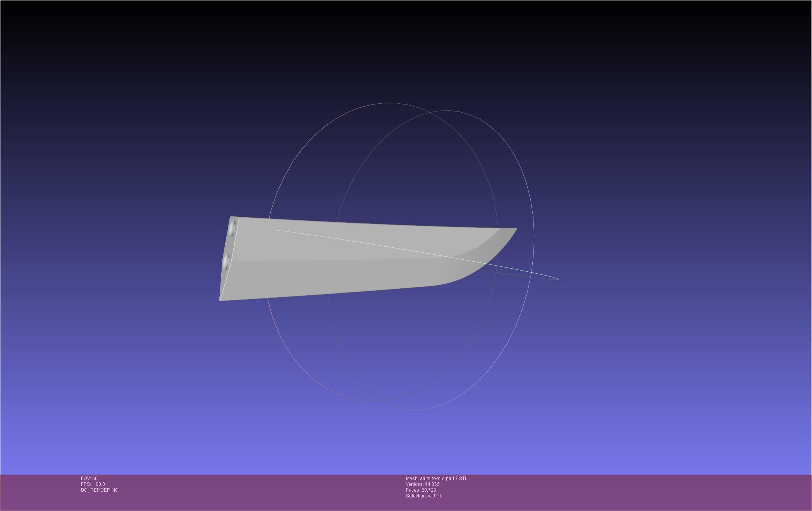Click the lower hole on the blade's end face
Viewport: 812px width, 511px height.
(226, 261)
